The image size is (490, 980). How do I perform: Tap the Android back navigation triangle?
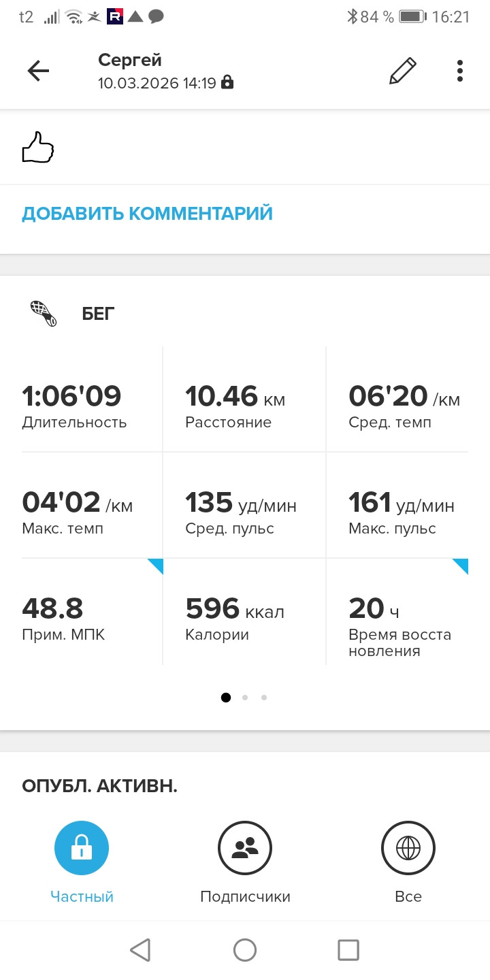140,949
